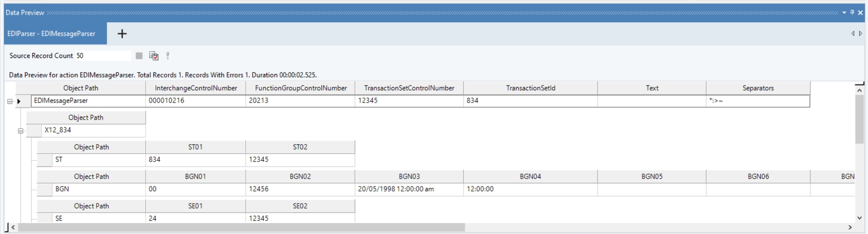Select TransactionSetControlNumber value 12345 in top row

[x=409, y=101]
